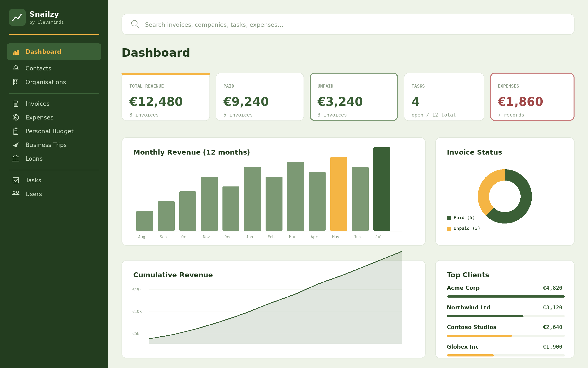Click the Globex Inc progress bar
The image size is (588, 368).
[x=506, y=355]
